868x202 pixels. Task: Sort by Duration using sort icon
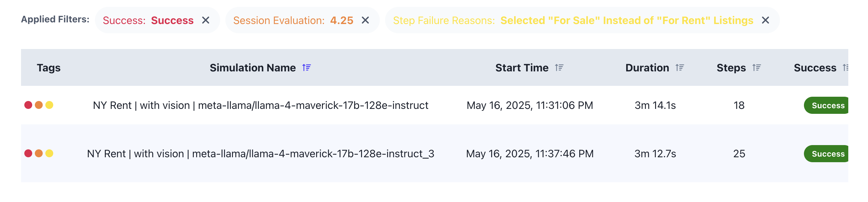point(680,67)
